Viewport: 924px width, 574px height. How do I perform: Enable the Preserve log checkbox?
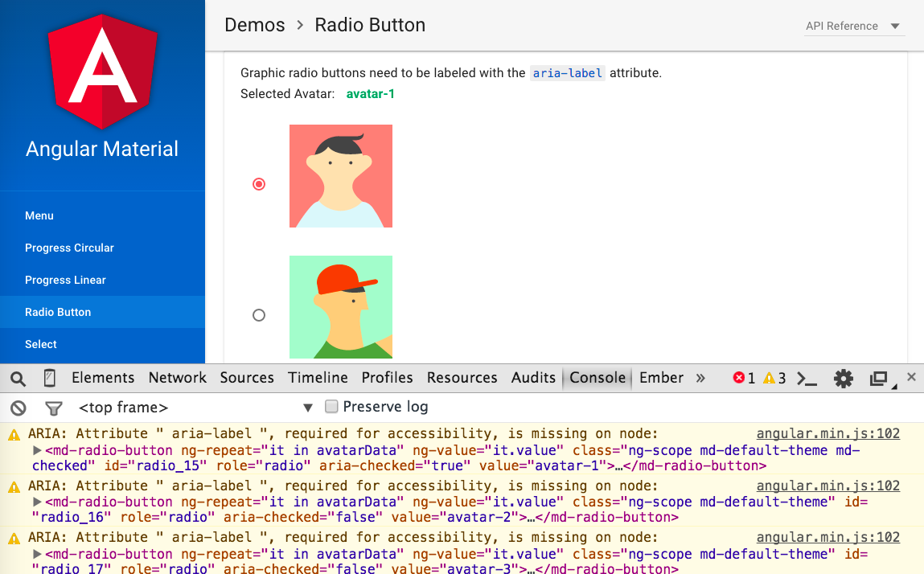(332, 407)
